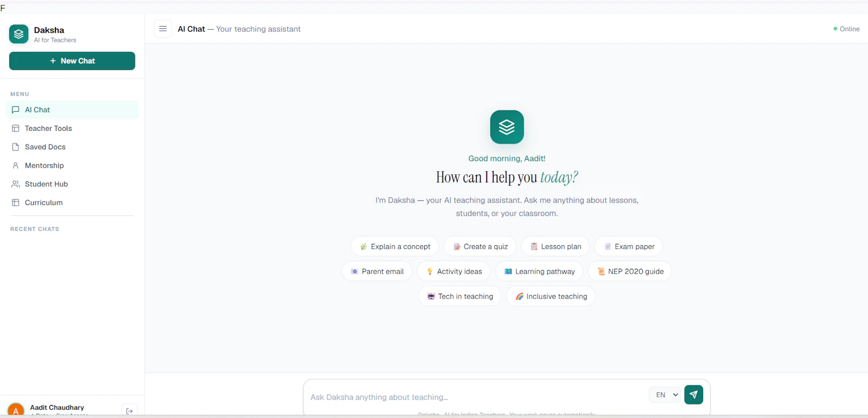Click the computer icon on Tech in teaching
868x418 pixels.
431,296
